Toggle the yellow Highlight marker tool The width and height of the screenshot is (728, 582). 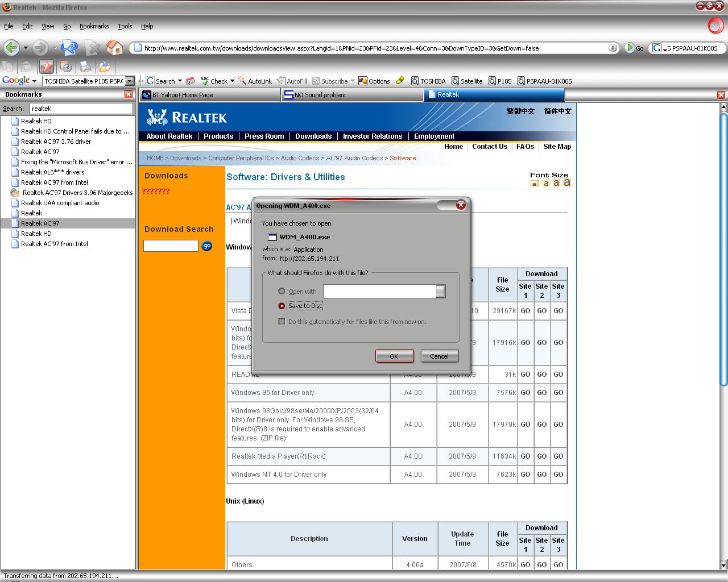pos(400,81)
